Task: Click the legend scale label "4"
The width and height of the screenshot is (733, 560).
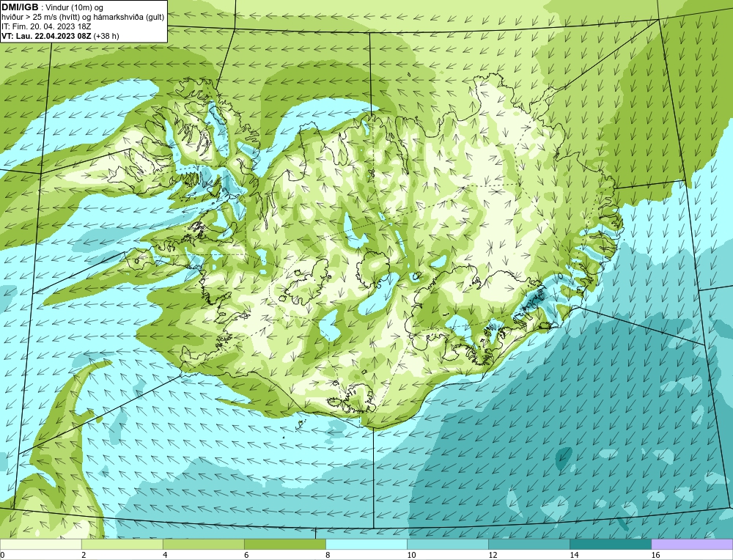Action: [165, 555]
